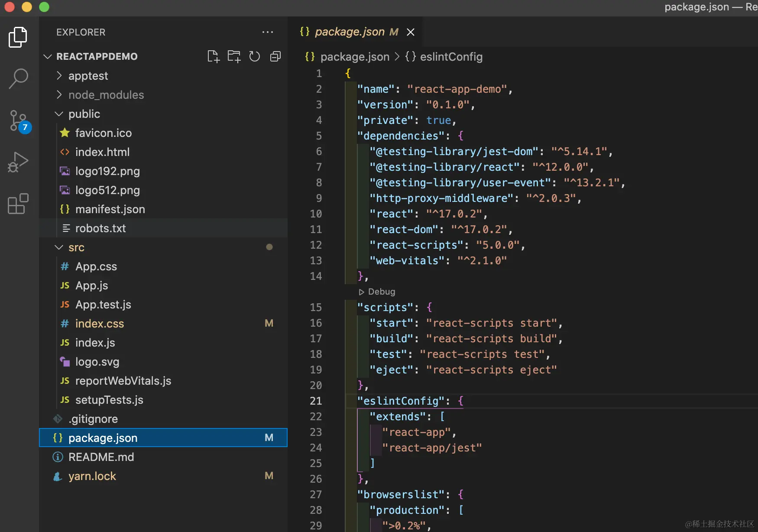Open the Extensions view
Image resolution: width=758 pixels, height=532 pixels.
(x=18, y=204)
